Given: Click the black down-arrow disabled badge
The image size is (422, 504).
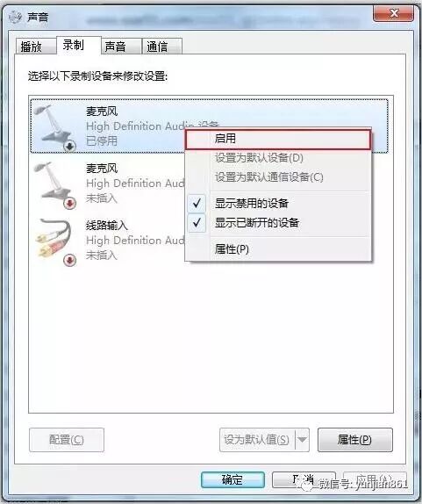Looking at the screenshot, I should point(70,147).
